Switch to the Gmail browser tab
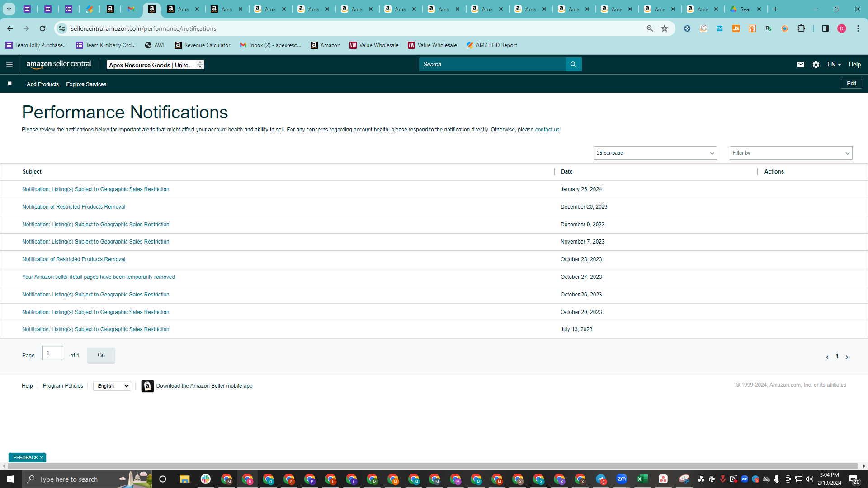The height and width of the screenshot is (488, 868). [131, 9]
